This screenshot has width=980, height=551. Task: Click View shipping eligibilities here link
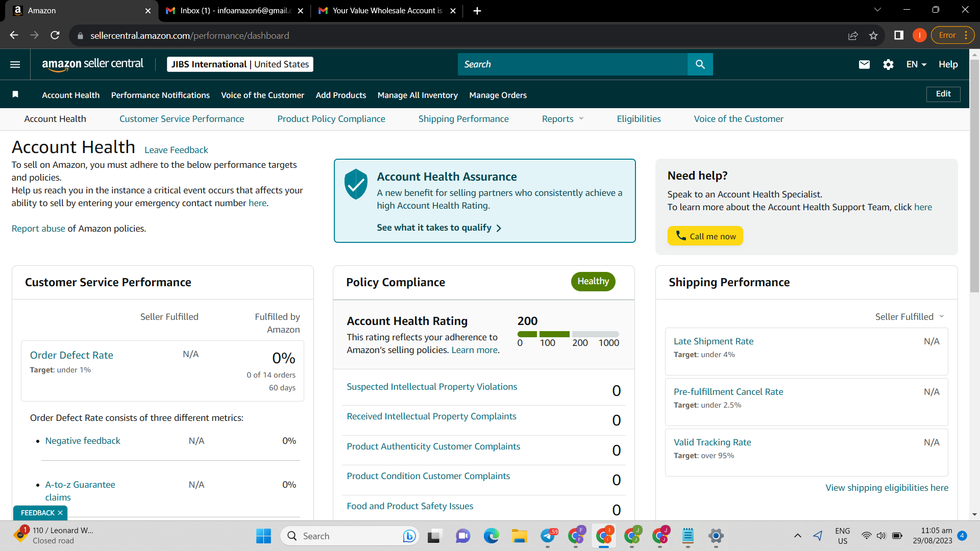887,488
